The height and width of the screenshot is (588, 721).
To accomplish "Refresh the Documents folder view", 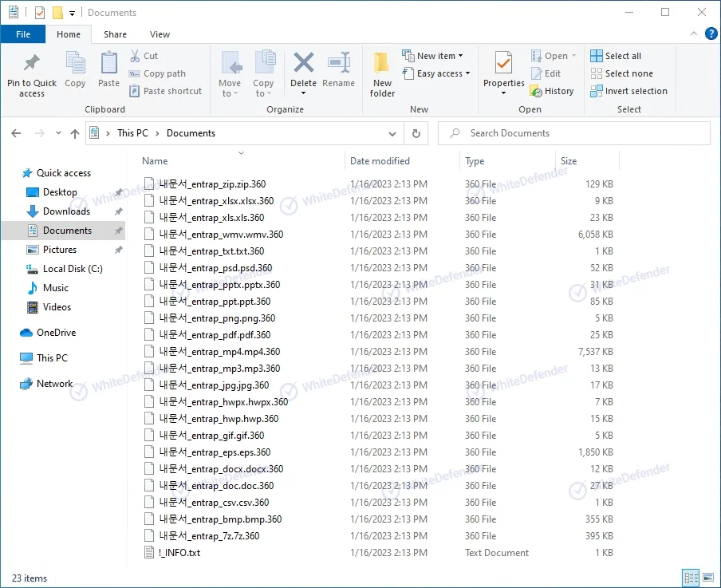I will (416, 133).
